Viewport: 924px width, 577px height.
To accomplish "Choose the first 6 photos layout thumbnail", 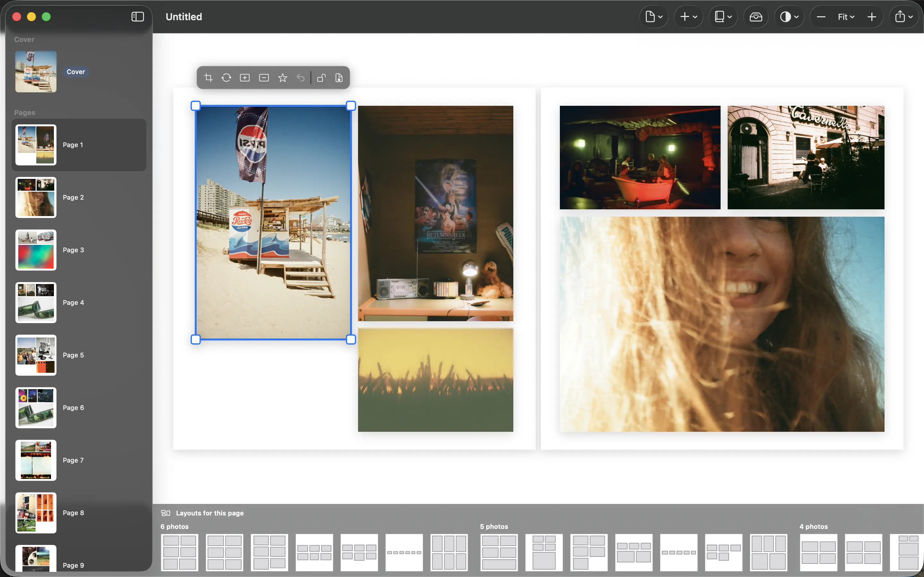I will pyautogui.click(x=179, y=552).
